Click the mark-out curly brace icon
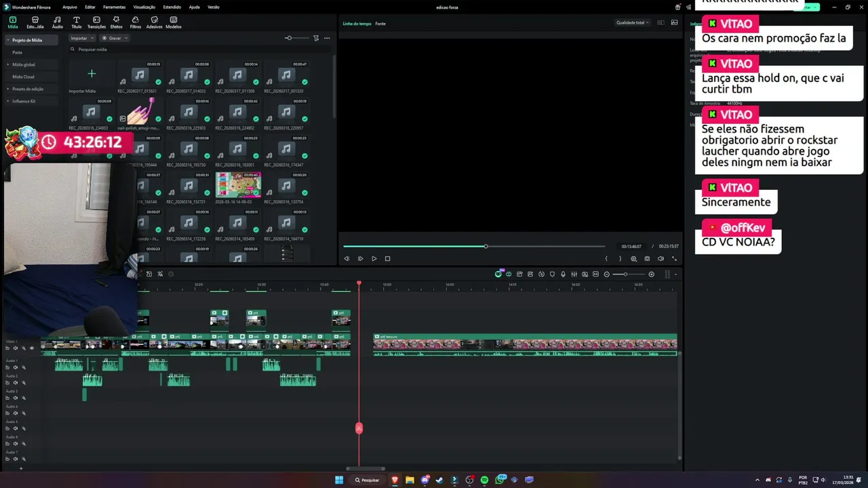Screen dimensions: 868x488 coord(620,258)
